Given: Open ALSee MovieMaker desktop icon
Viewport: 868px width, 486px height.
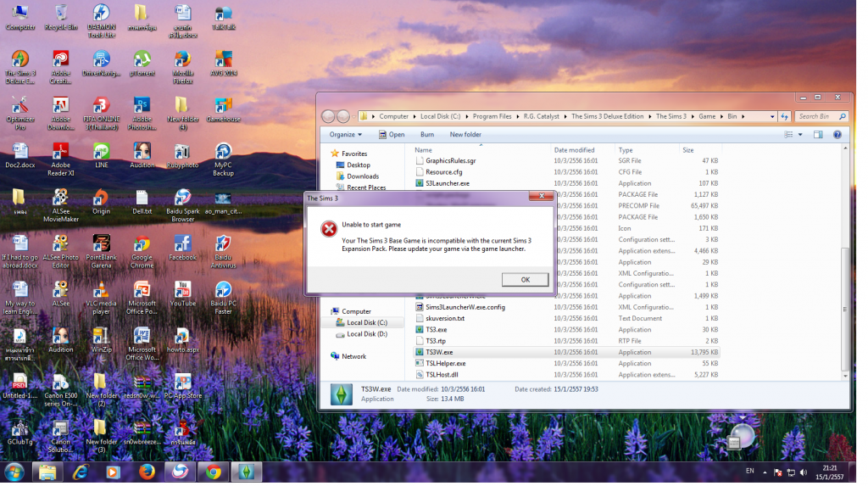Looking at the screenshot, I should click(x=61, y=205).
